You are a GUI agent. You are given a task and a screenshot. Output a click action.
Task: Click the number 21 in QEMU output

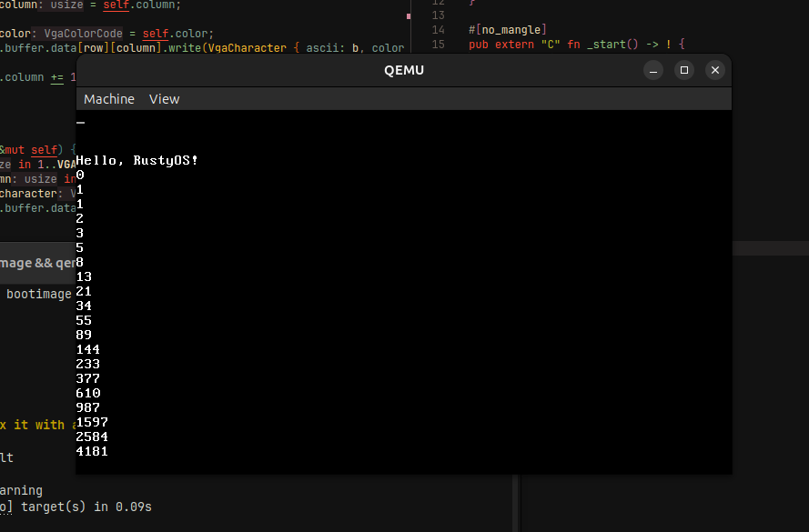coord(84,291)
